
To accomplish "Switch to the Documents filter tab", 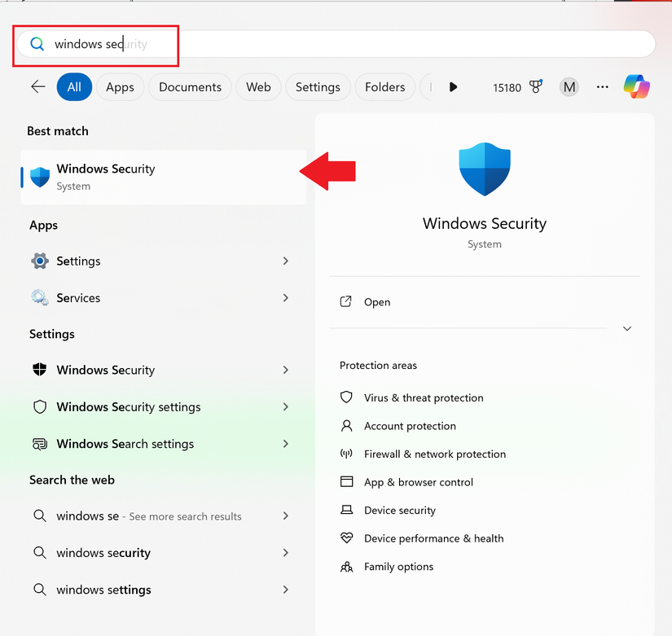I will (189, 86).
